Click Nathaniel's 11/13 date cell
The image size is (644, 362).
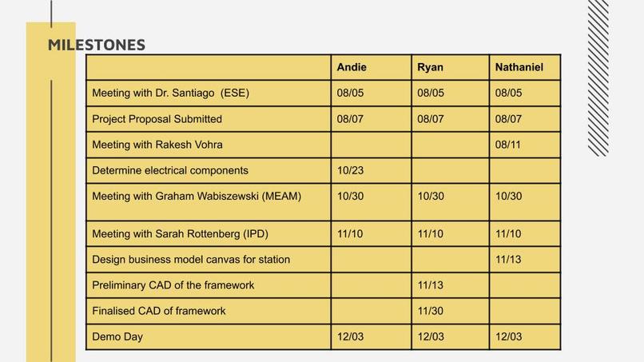525,260
